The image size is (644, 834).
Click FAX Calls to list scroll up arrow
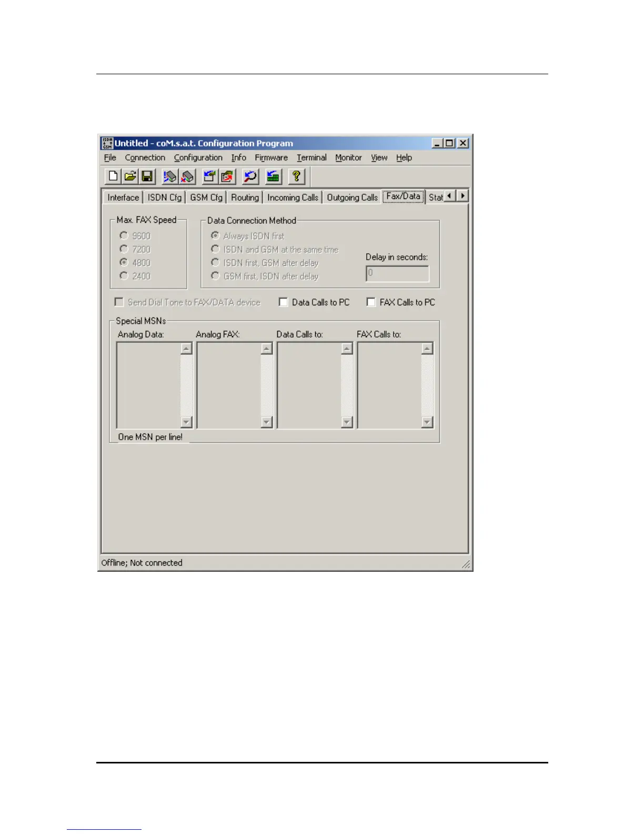[x=427, y=348]
